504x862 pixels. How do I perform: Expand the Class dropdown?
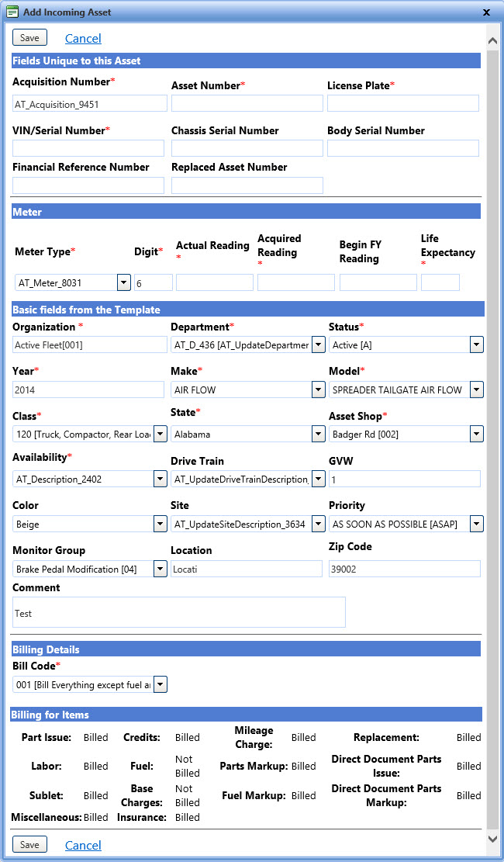160,434
